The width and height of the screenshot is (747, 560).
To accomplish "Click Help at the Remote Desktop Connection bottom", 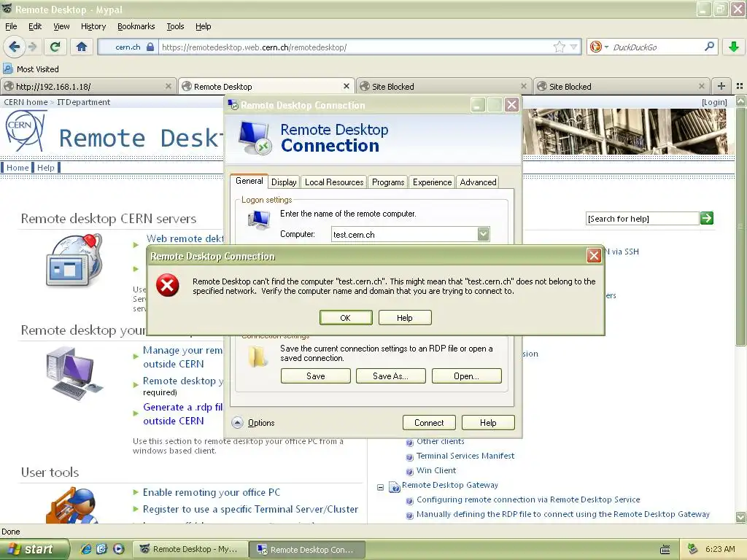I will [x=488, y=422].
